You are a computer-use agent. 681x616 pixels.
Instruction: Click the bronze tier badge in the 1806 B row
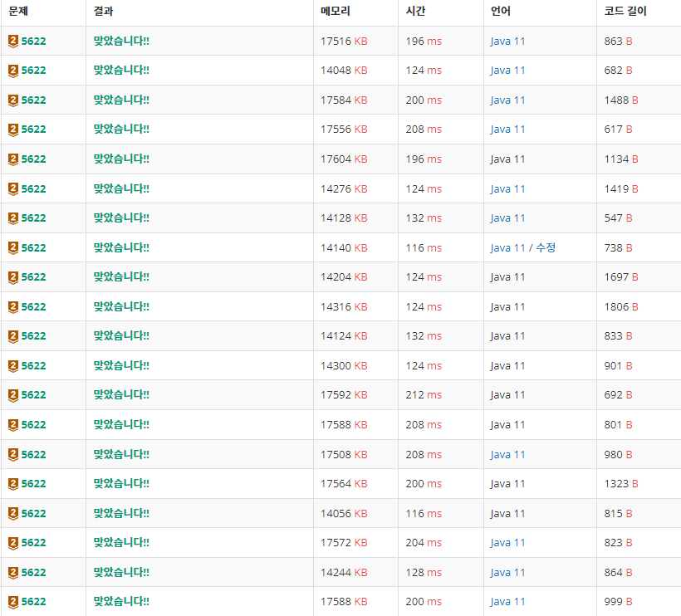coord(13,307)
